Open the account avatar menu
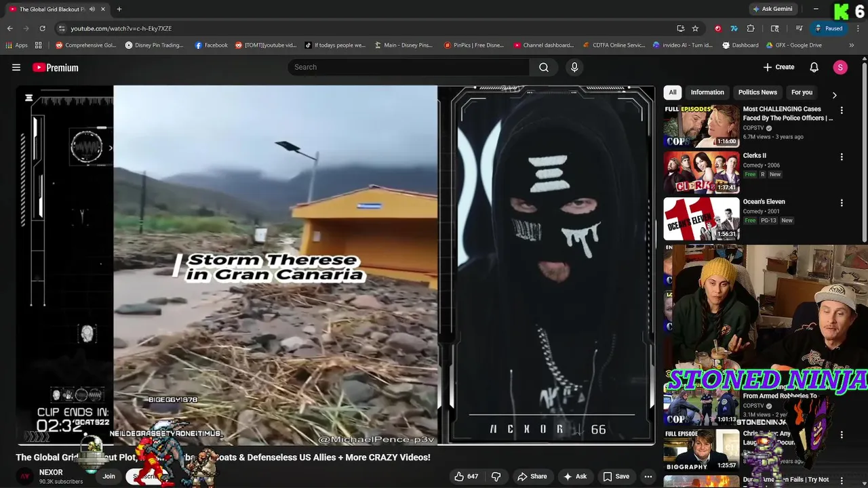This screenshot has height=488, width=868. click(840, 67)
